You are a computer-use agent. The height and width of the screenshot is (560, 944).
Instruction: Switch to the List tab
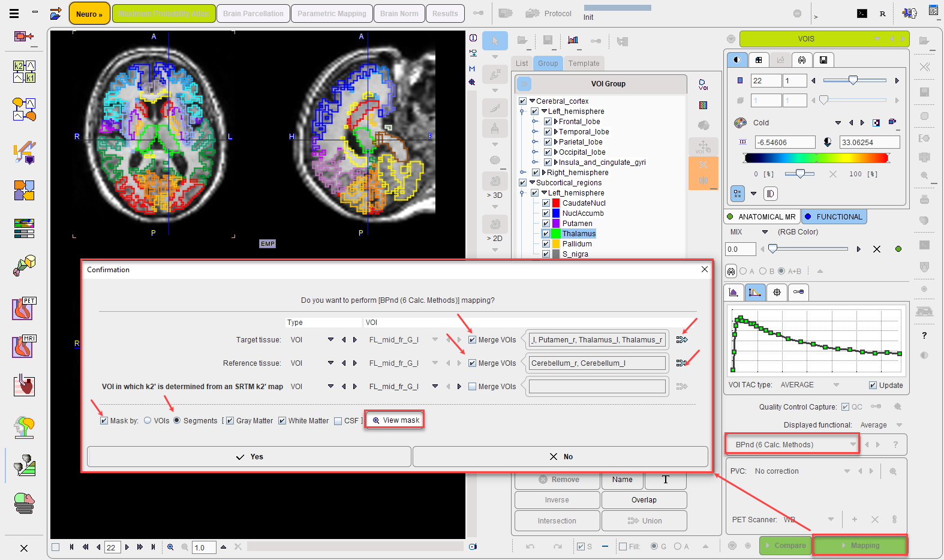click(522, 64)
